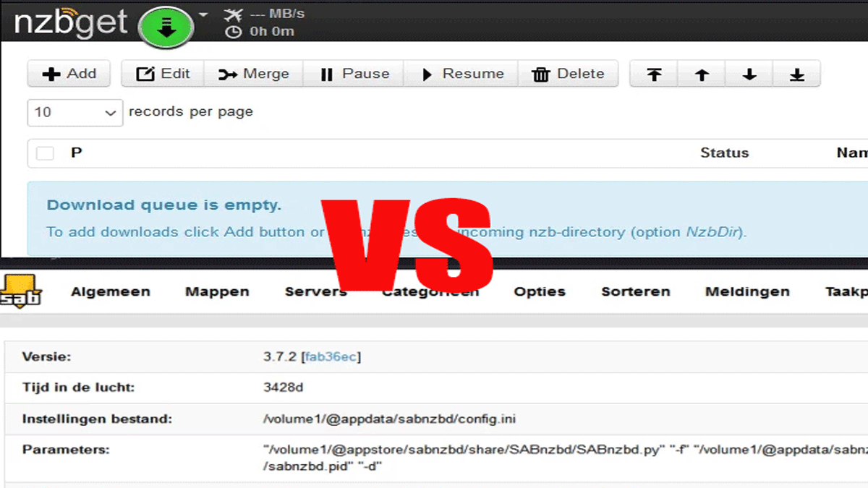Screen dimensions: 868x488
Task: Open the fab36ec version link
Action: pyautogui.click(x=332, y=356)
